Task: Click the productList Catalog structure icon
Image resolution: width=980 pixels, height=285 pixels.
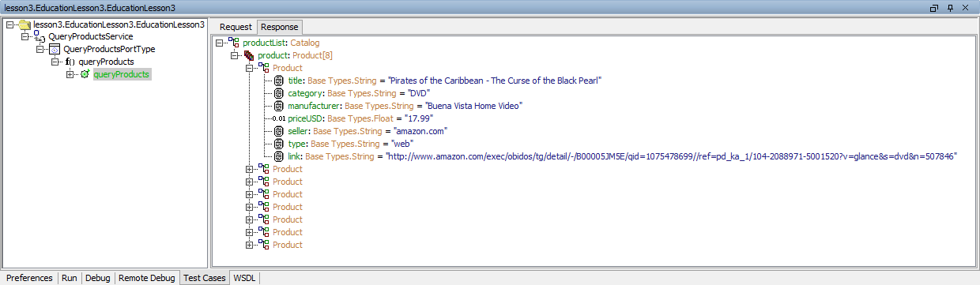Action: (x=234, y=43)
